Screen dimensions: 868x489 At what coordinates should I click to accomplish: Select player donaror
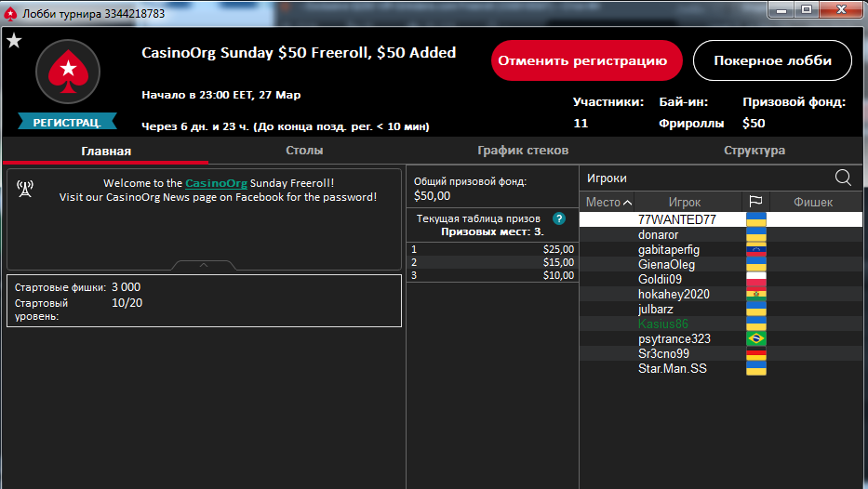tap(721, 234)
